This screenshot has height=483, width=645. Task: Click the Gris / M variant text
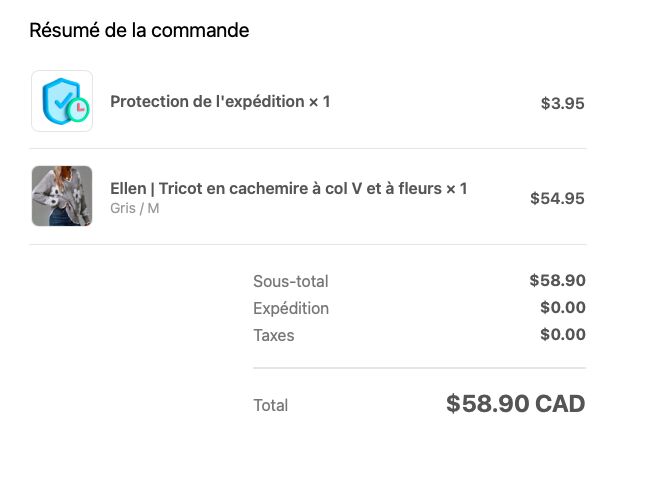coord(135,208)
